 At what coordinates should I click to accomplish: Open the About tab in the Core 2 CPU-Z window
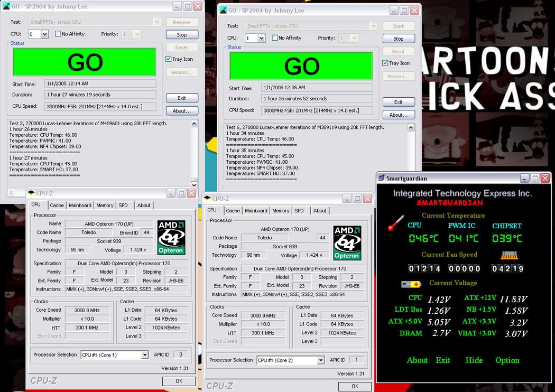tap(320, 210)
